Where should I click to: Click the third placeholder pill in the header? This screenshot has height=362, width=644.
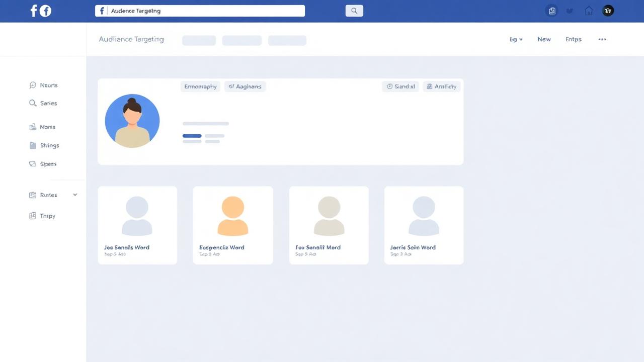(x=287, y=40)
